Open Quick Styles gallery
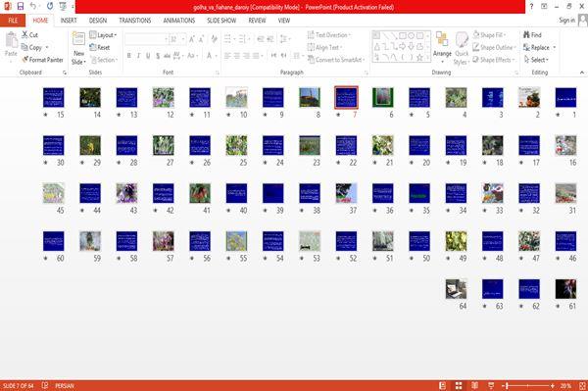The width and height of the screenshot is (588, 391). 462,48
